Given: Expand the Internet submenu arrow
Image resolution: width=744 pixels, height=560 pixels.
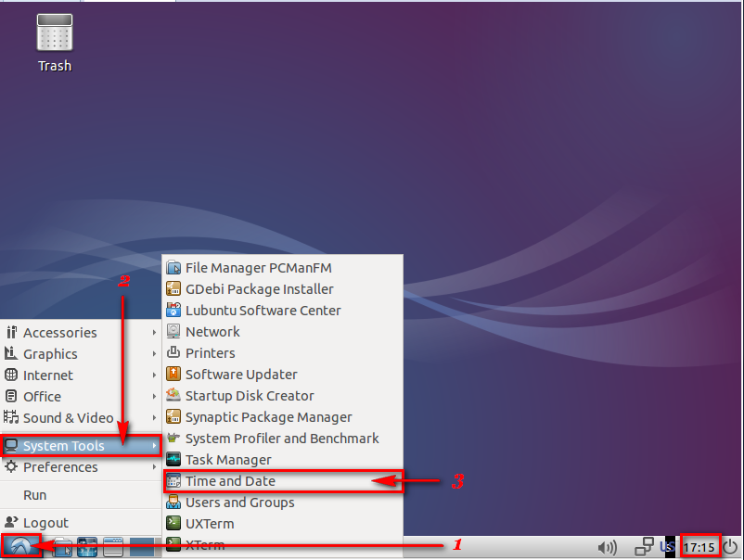Looking at the screenshot, I should 154,375.
